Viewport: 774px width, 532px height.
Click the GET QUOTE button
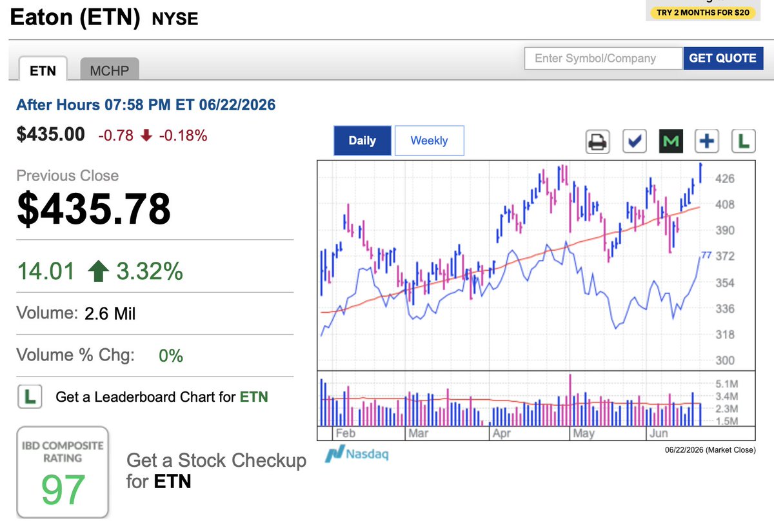(x=722, y=58)
